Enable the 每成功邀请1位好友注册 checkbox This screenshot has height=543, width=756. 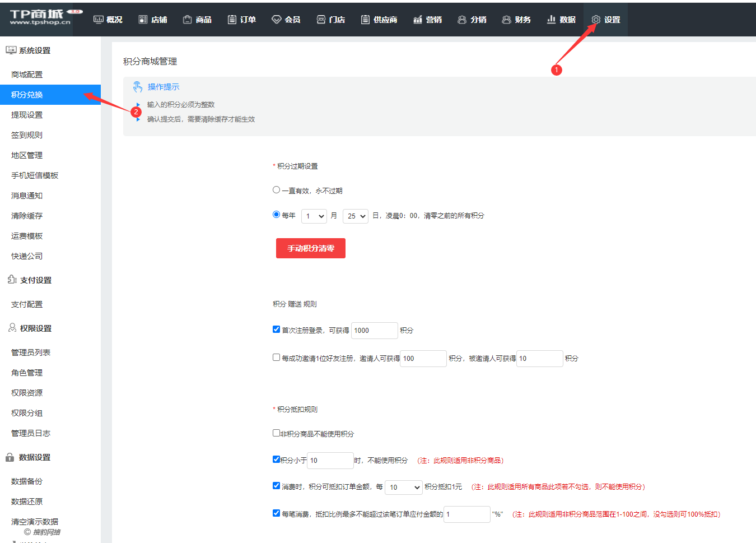(x=276, y=358)
